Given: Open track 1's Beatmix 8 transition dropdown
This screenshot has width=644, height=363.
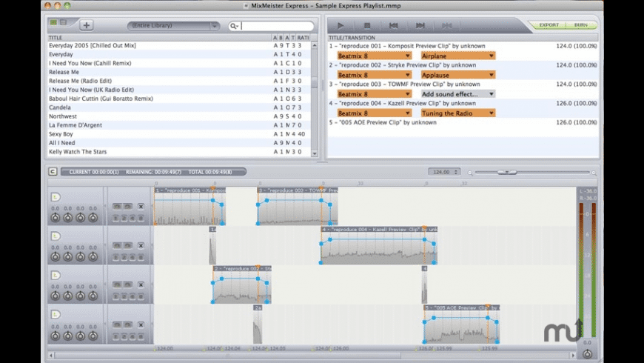Looking at the screenshot, I should click(374, 56).
